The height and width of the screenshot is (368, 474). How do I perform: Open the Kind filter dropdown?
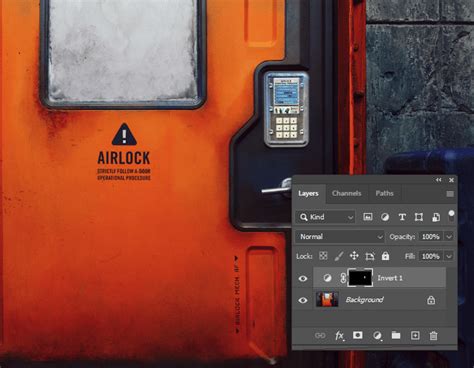326,217
